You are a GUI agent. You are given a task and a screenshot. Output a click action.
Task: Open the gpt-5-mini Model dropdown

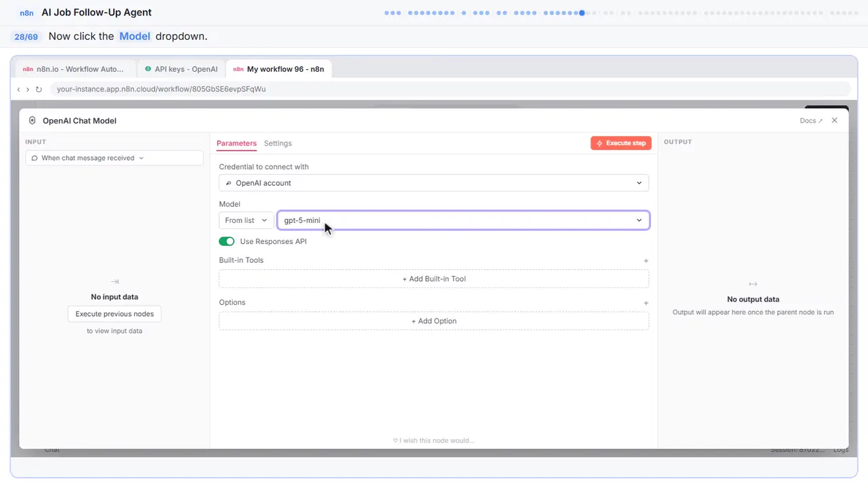(463, 220)
